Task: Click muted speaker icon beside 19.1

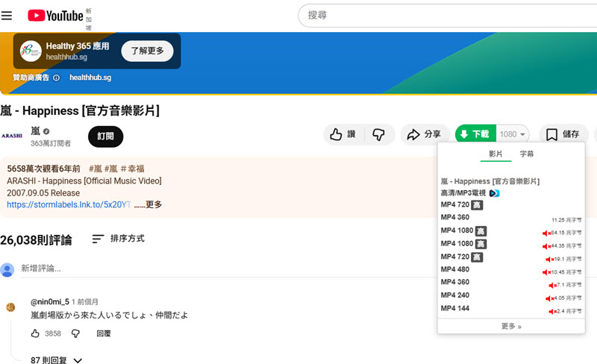Action: point(550,260)
